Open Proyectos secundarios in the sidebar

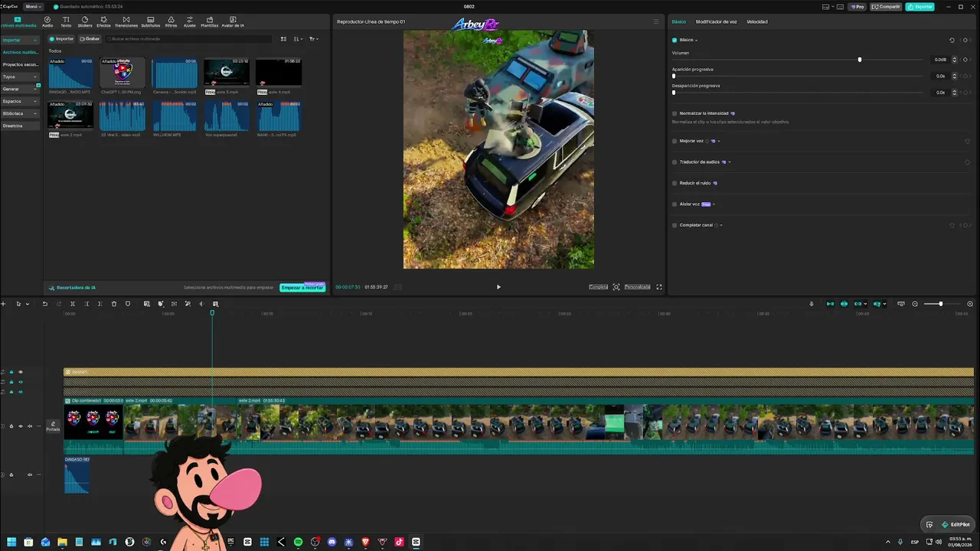point(20,64)
